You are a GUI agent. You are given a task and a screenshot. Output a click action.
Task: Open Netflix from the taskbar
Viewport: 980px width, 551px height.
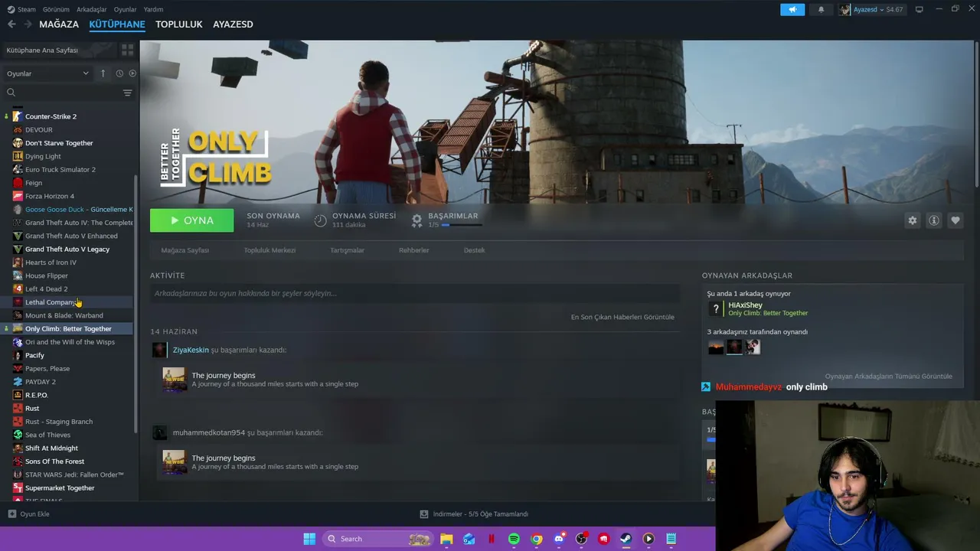coord(492,539)
